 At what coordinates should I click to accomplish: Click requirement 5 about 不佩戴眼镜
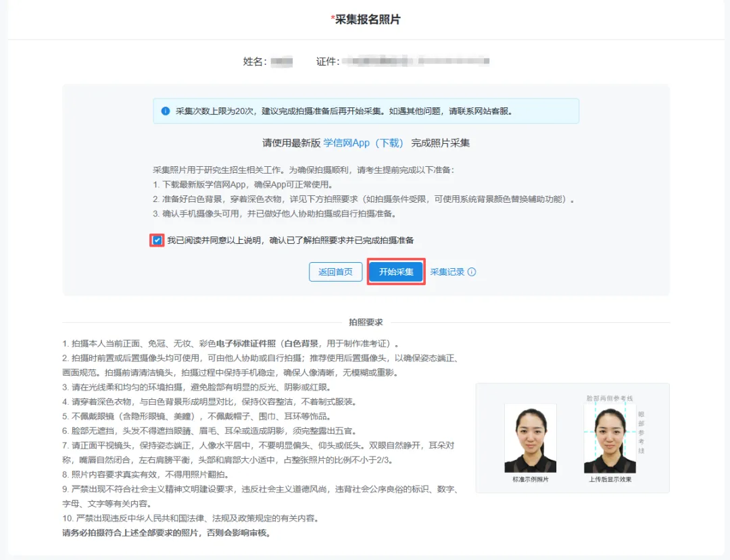(x=198, y=416)
